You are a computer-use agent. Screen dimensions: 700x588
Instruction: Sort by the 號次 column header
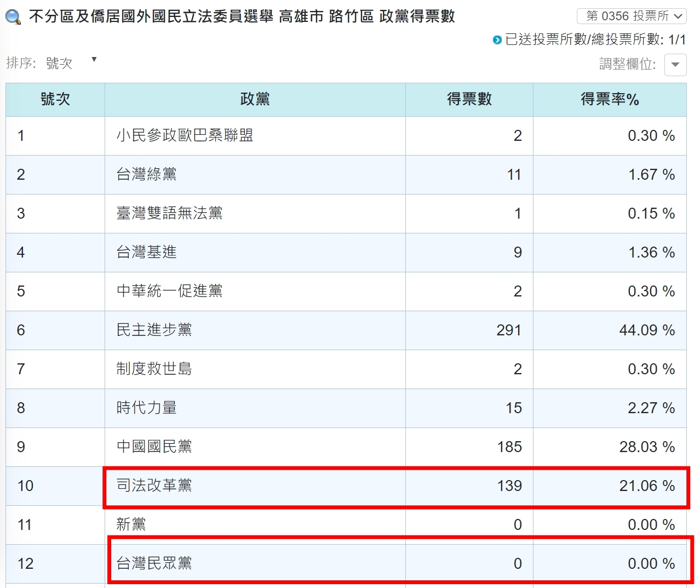(55, 99)
